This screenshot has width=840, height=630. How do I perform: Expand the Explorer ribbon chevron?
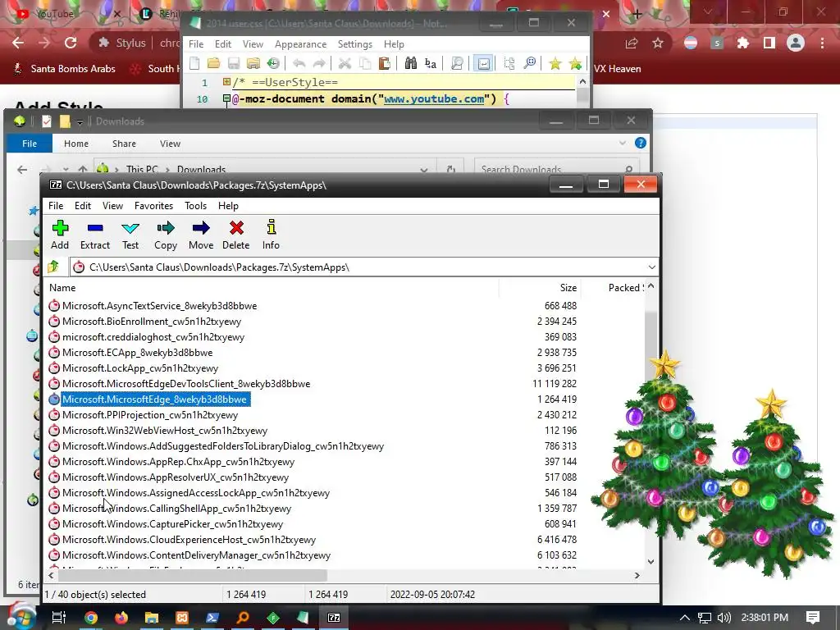(622, 143)
